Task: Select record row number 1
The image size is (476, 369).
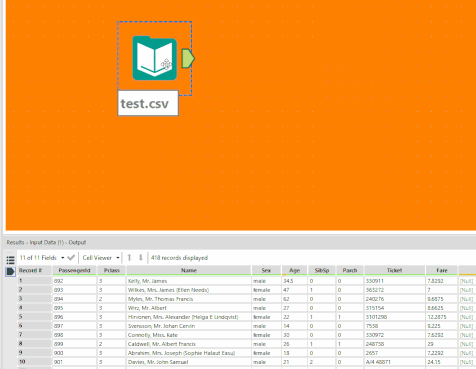Action: click(35, 281)
